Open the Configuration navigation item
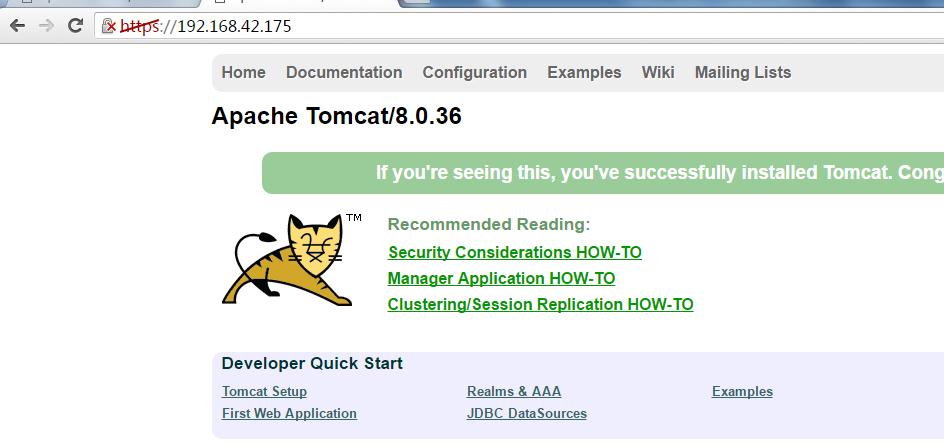This screenshot has height=448, width=944. 474,72
